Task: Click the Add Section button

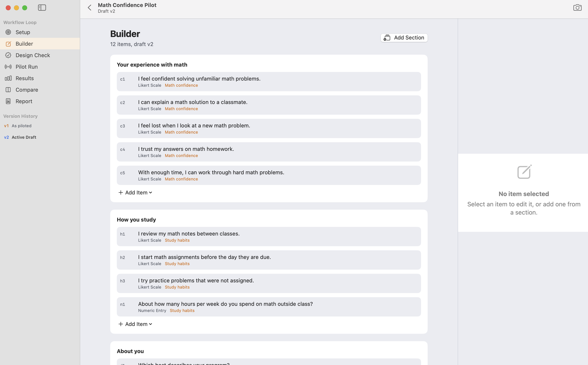Action: 404,38
